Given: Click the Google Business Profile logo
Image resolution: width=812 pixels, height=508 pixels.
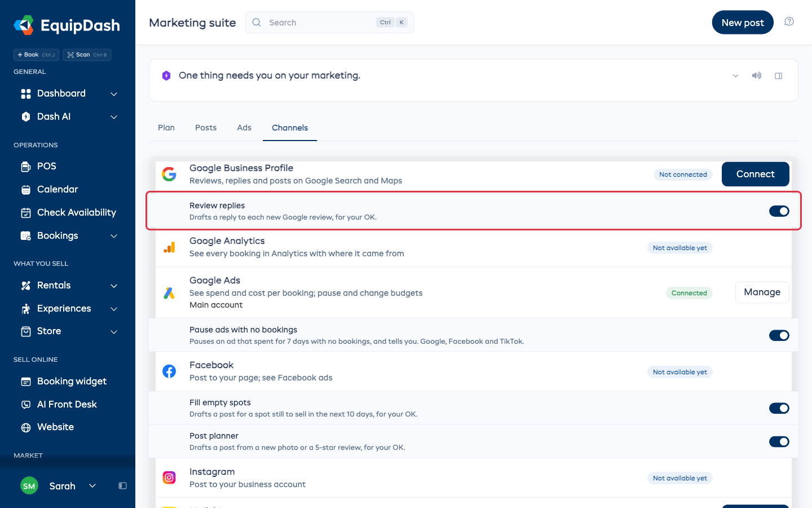Looking at the screenshot, I should coord(169,174).
